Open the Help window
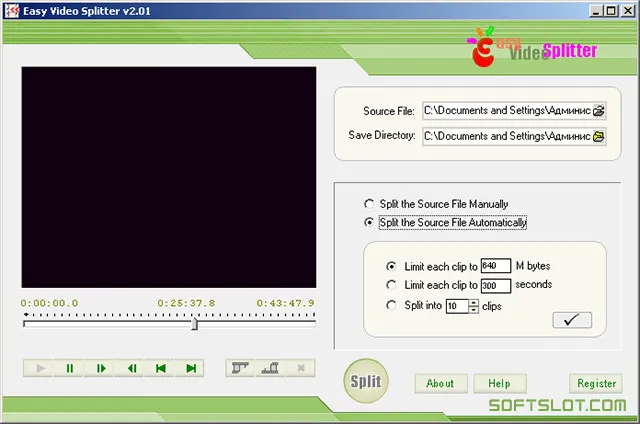 500,384
